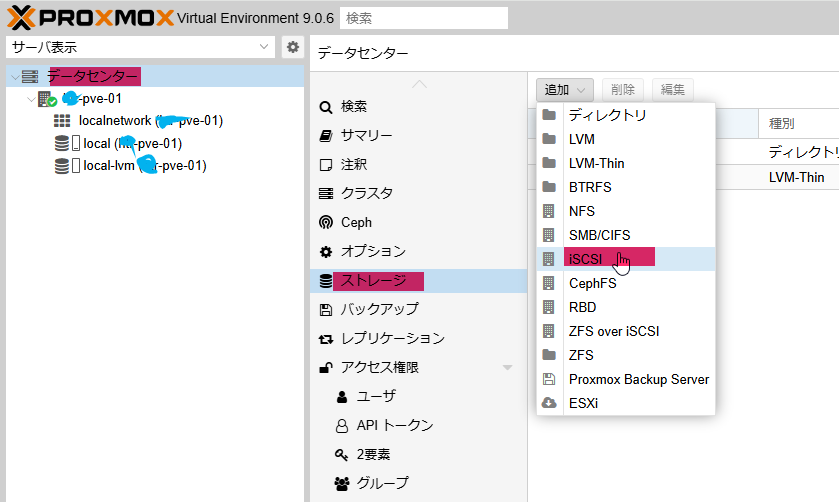Click the gear icon beside オプション
This screenshot has height=502, width=839.
click(326, 252)
